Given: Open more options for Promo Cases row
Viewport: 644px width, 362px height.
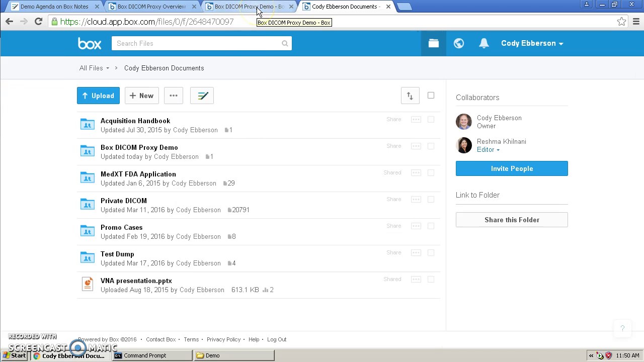Looking at the screenshot, I should pos(416,226).
